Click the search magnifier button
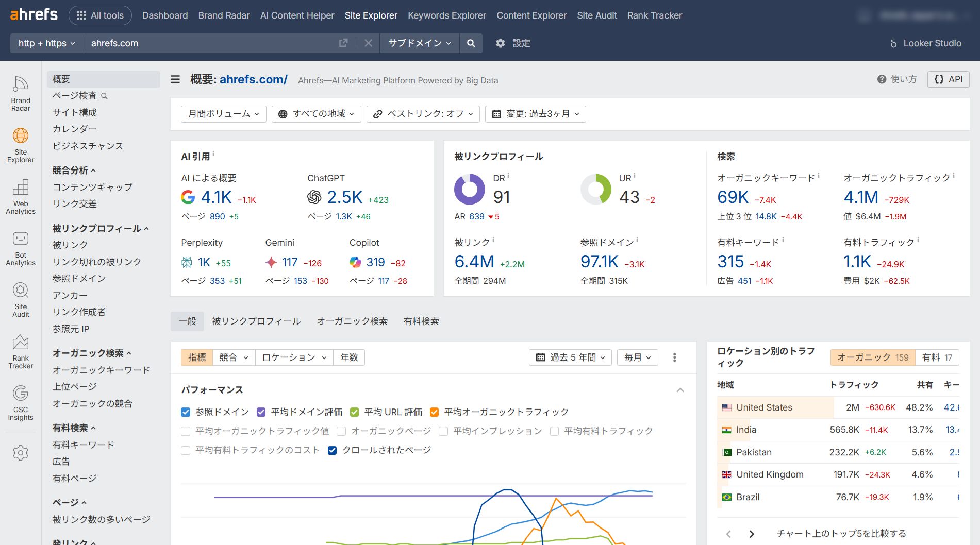This screenshot has height=545, width=980. click(x=471, y=43)
